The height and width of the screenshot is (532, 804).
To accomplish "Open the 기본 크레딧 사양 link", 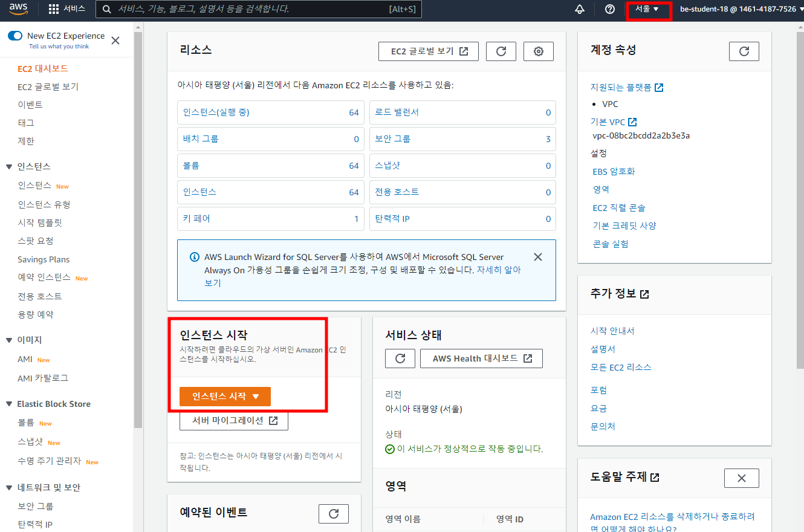I will tap(624, 225).
